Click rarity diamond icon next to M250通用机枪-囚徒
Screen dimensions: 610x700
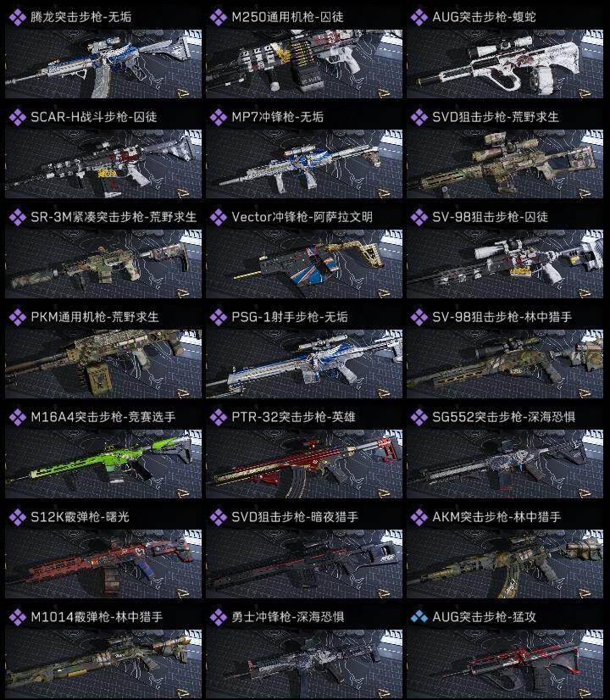click(219, 18)
